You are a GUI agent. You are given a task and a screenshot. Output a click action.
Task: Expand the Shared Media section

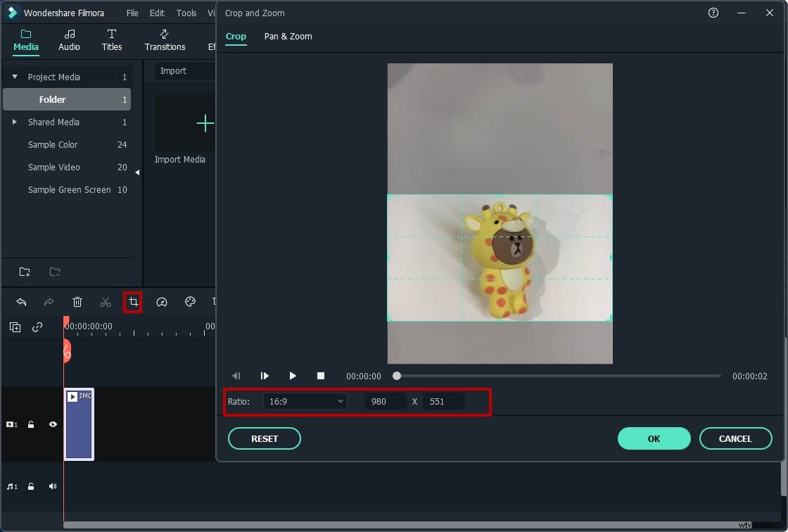click(13, 122)
